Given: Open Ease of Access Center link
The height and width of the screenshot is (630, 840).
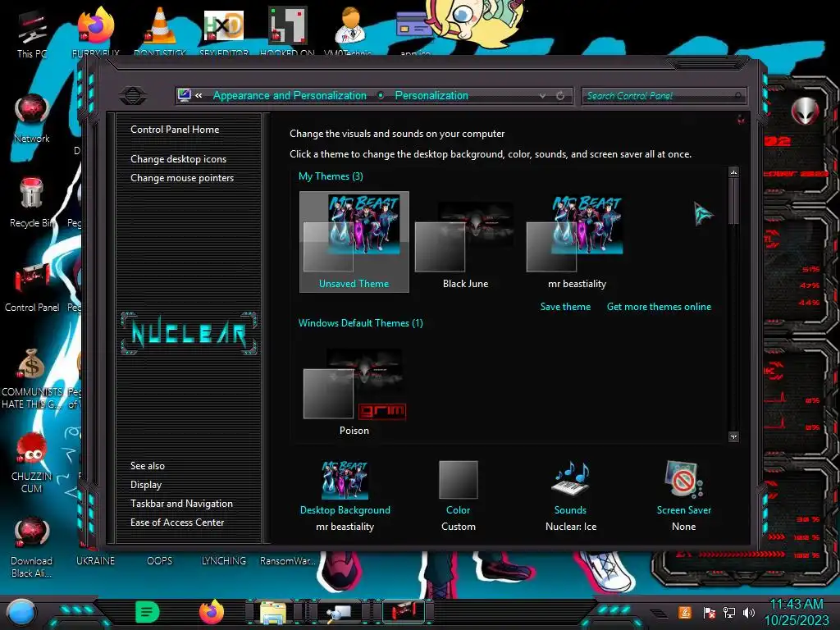Looking at the screenshot, I should tap(177, 523).
